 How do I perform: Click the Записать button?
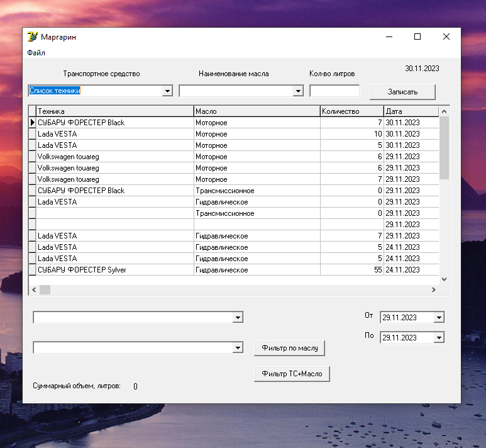(x=402, y=92)
